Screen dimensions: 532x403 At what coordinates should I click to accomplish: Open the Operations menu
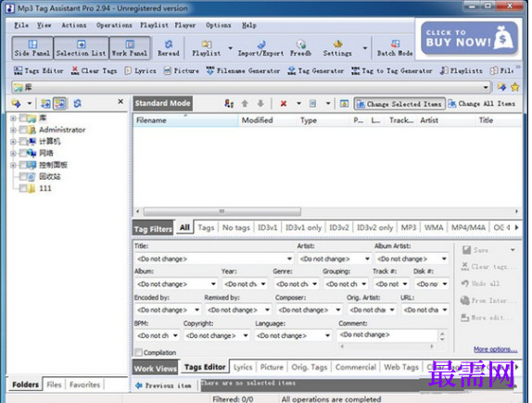pos(114,25)
